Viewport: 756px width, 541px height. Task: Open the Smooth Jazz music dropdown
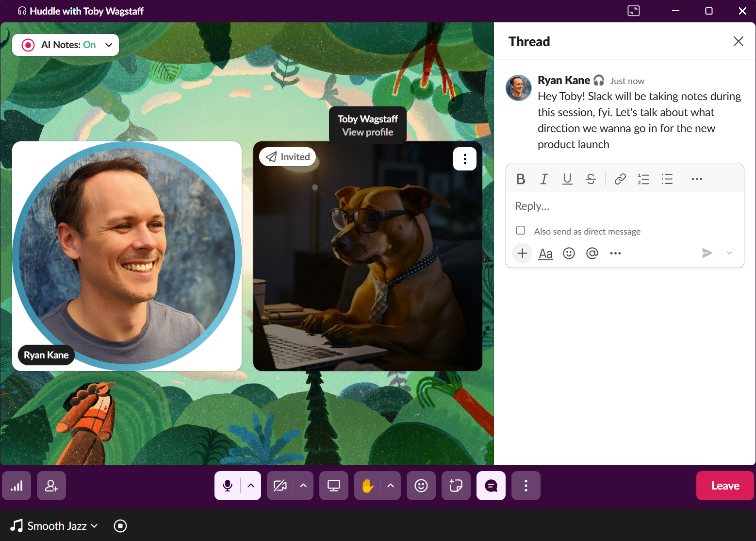(x=54, y=526)
